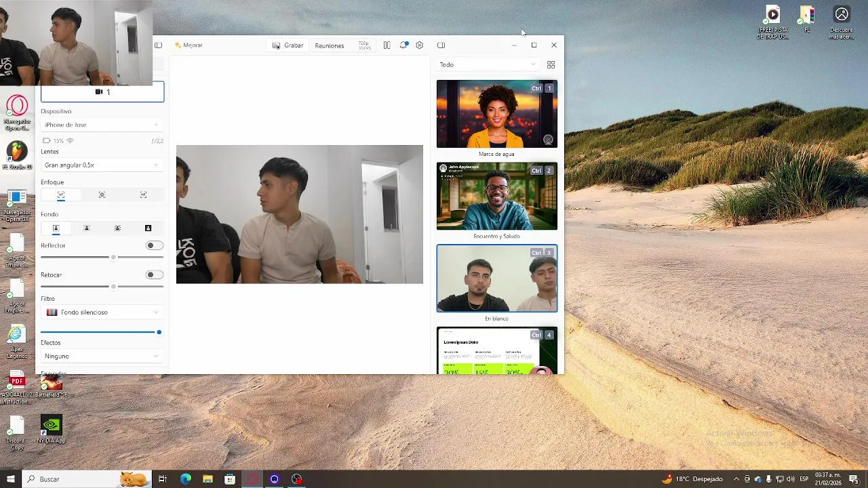Click the FL Studio 20 desktop shortcut
Viewport: 868px width, 488px height.
point(17,155)
